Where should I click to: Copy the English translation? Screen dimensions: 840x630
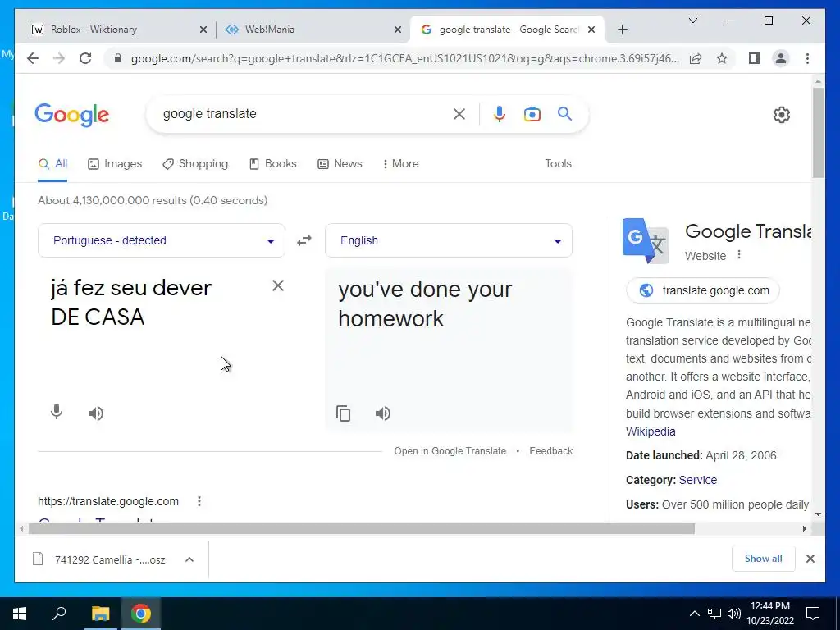pyautogui.click(x=344, y=413)
